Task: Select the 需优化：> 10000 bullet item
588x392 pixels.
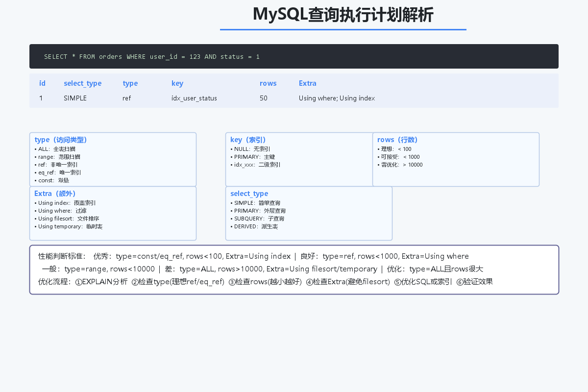Action: 400,165
